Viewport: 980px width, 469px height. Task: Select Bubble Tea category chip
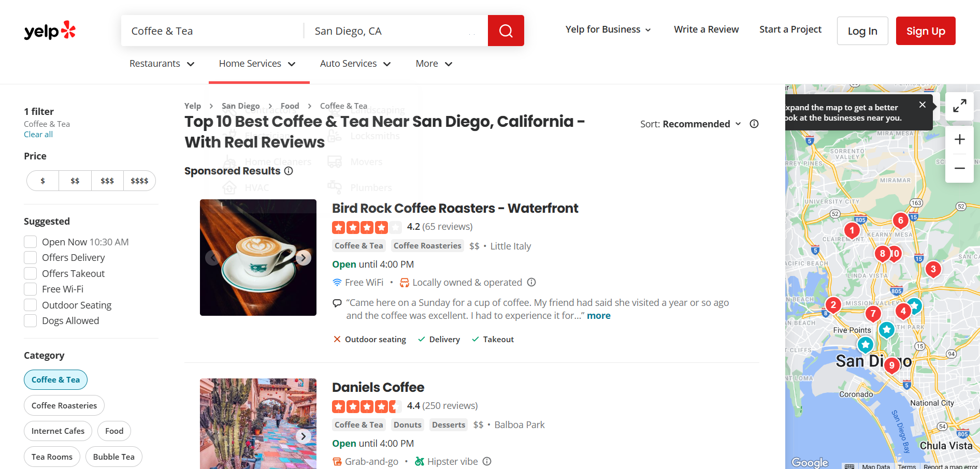coord(113,457)
